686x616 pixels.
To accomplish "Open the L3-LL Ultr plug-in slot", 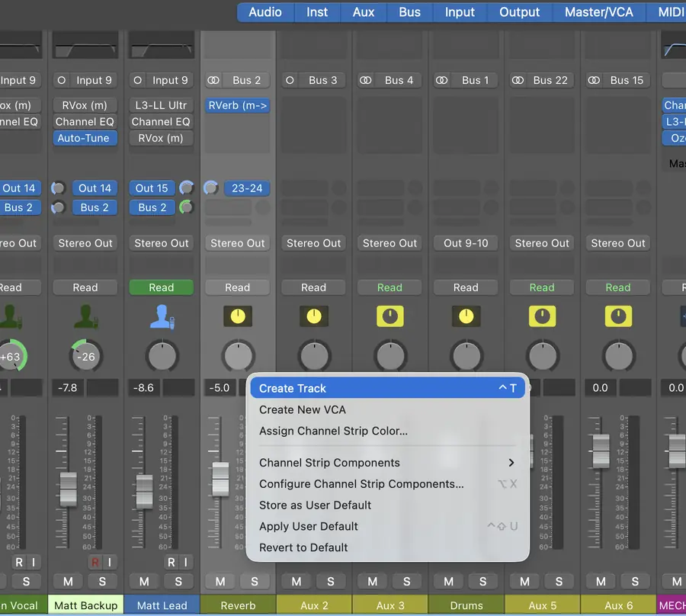I will click(162, 105).
